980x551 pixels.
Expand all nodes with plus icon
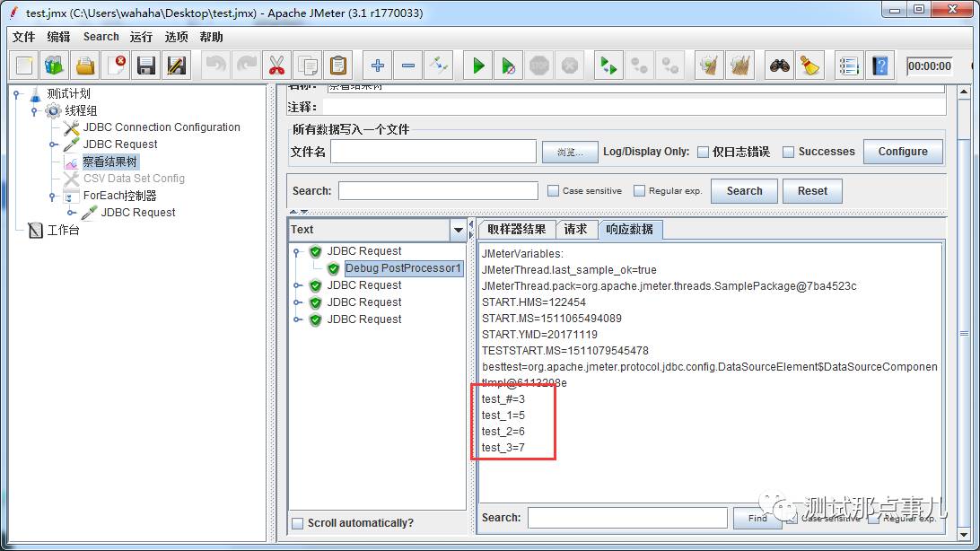pyautogui.click(x=378, y=66)
